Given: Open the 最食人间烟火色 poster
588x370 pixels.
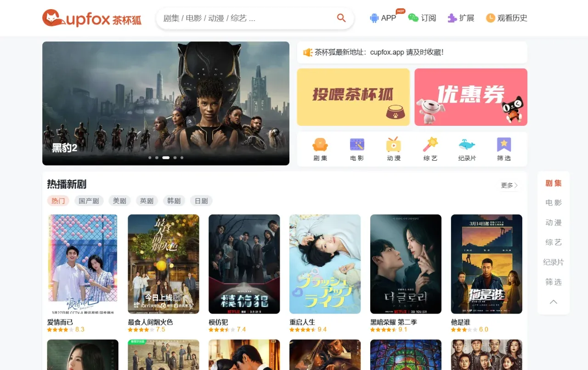Looking at the screenshot, I should pos(164,264).
